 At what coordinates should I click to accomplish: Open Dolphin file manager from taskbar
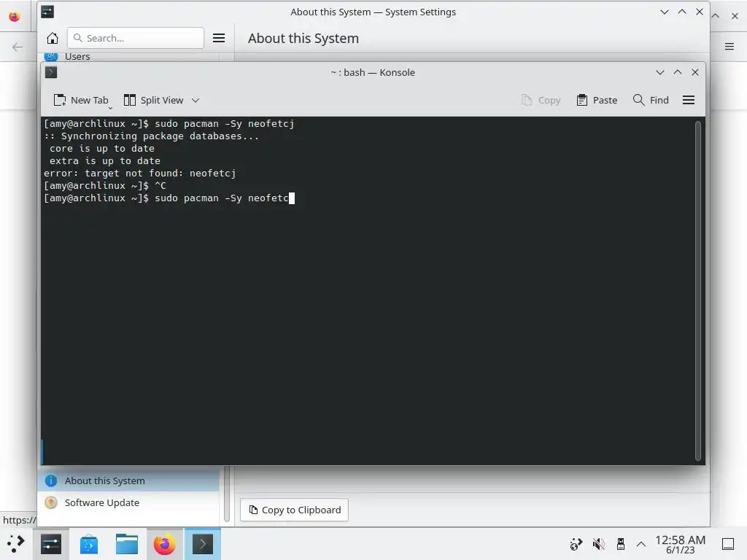(x=127, y=544)
